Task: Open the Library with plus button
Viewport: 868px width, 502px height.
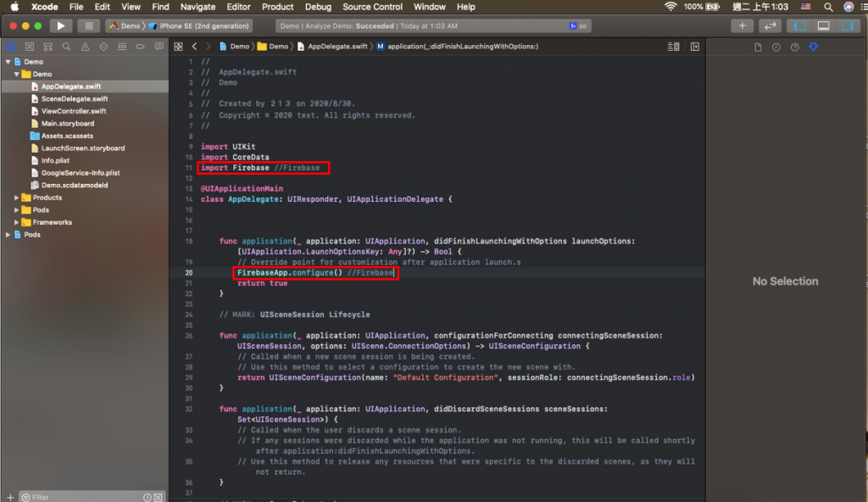Action: [742, 25]
